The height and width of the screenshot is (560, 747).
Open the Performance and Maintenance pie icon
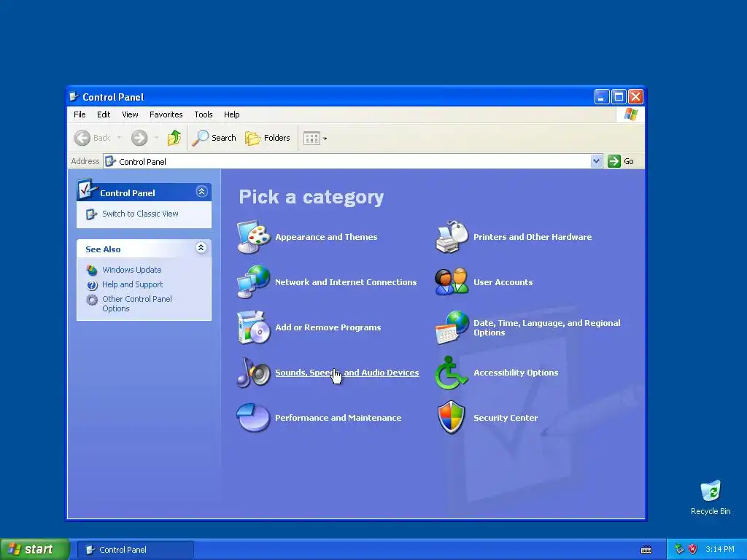(253, 418)
